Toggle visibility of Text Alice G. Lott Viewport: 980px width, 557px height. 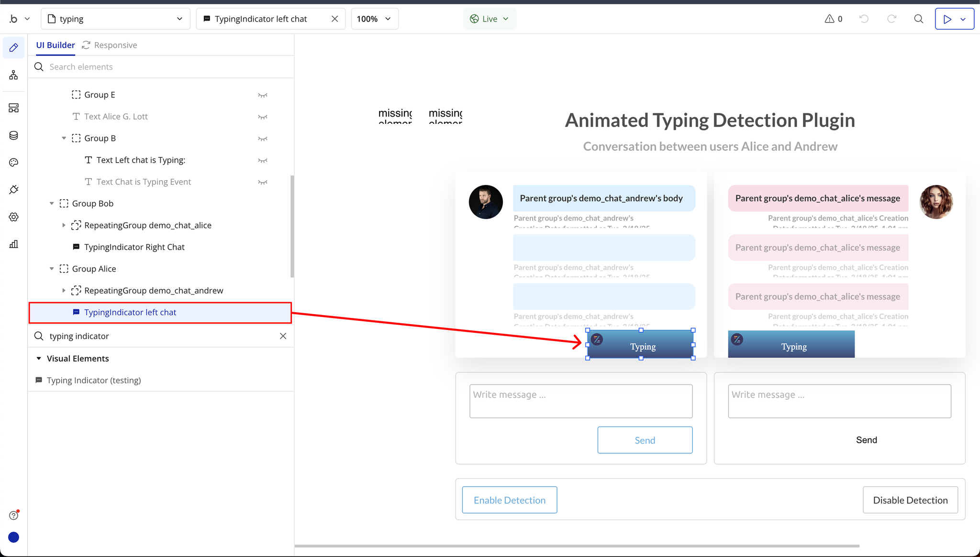click(x=262, y=117)
